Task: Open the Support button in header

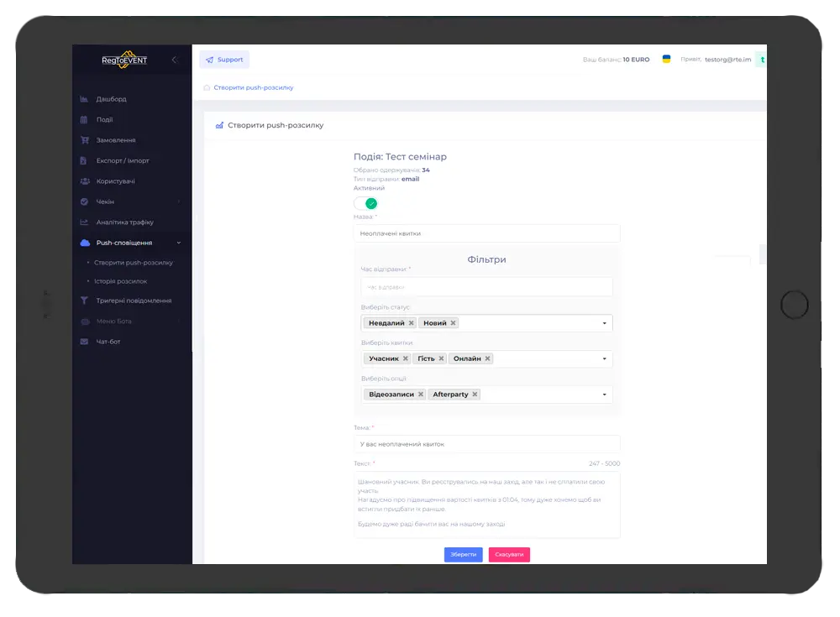Action: coord(224,60)
